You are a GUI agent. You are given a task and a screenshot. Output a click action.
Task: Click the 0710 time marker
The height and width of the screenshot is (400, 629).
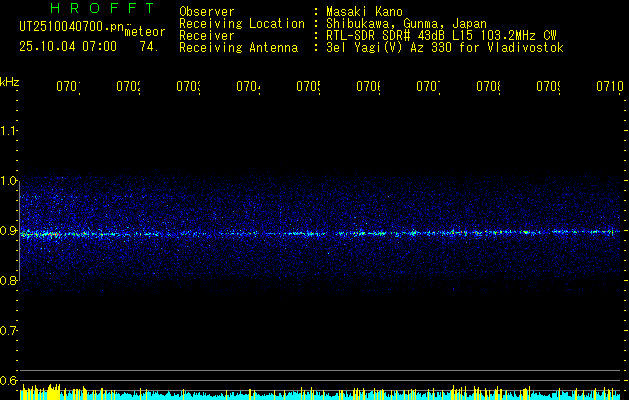click(x=610, y=87)
